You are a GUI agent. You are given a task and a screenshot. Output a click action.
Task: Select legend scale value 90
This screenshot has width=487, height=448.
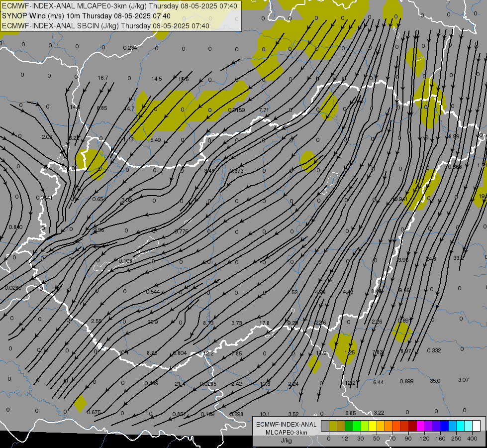coord(408,439)
